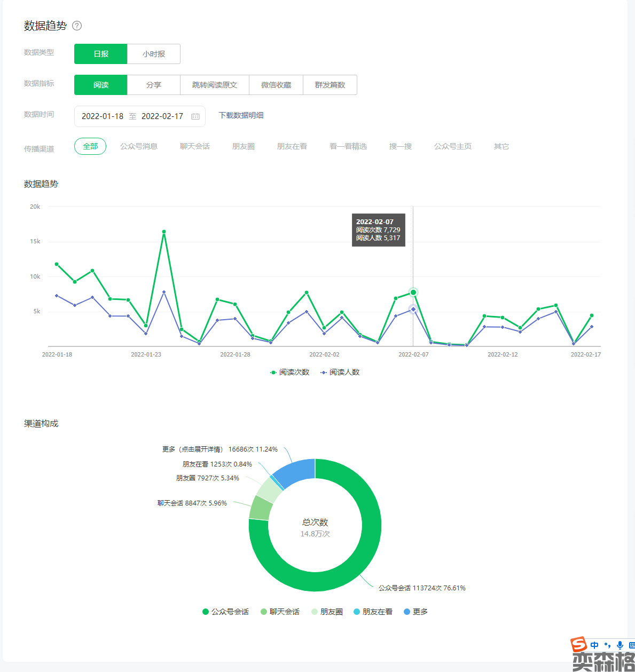The image size is (635, 672).
Task: Click 下载数据明细 link
Action: 241,115
